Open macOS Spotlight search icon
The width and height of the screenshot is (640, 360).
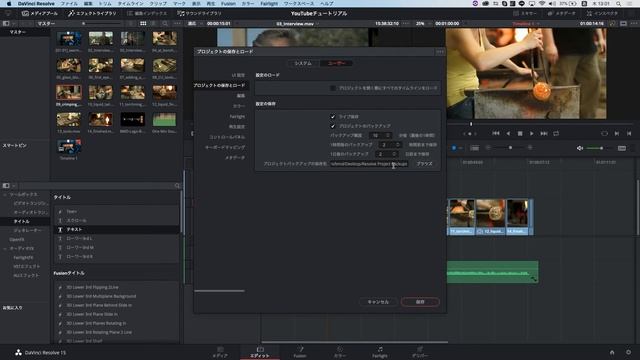(619, 4)
